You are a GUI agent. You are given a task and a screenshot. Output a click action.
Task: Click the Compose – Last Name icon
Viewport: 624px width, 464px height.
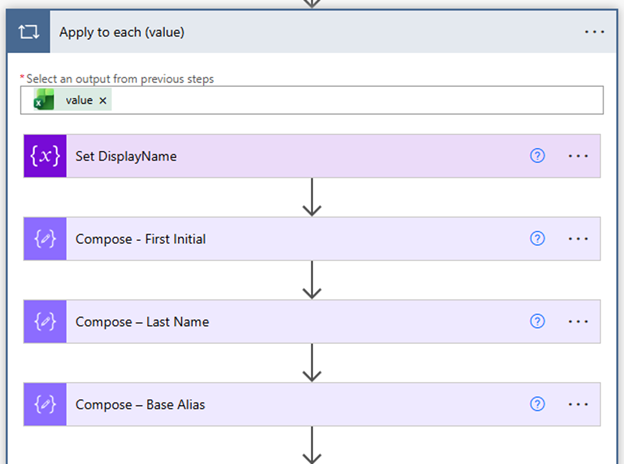(x=45, y=322)
